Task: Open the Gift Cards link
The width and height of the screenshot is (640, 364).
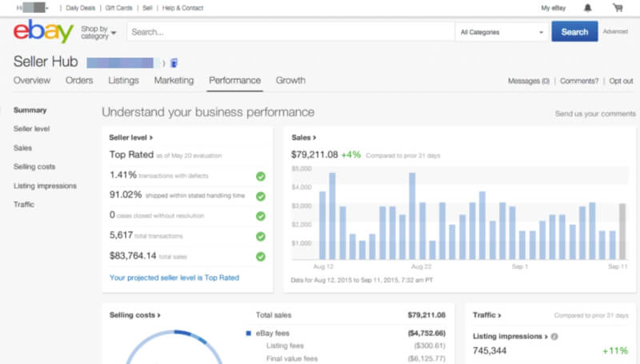Action: (118, 8)
